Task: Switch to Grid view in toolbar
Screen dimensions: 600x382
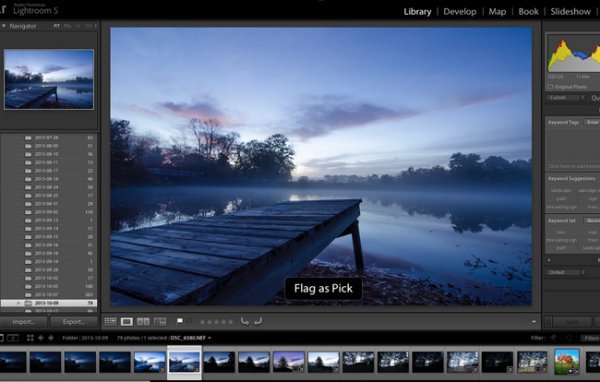Action: point(110,322)
